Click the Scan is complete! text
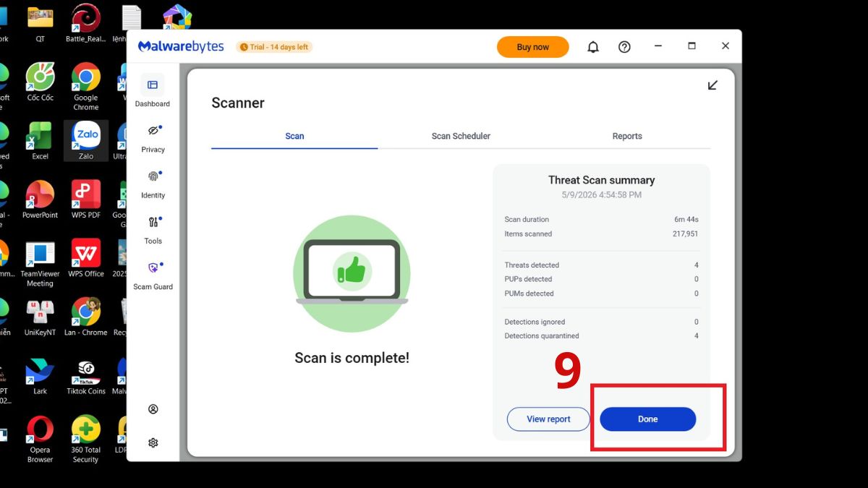Viewport: 868px width, 488px height. tap(352, 358)
